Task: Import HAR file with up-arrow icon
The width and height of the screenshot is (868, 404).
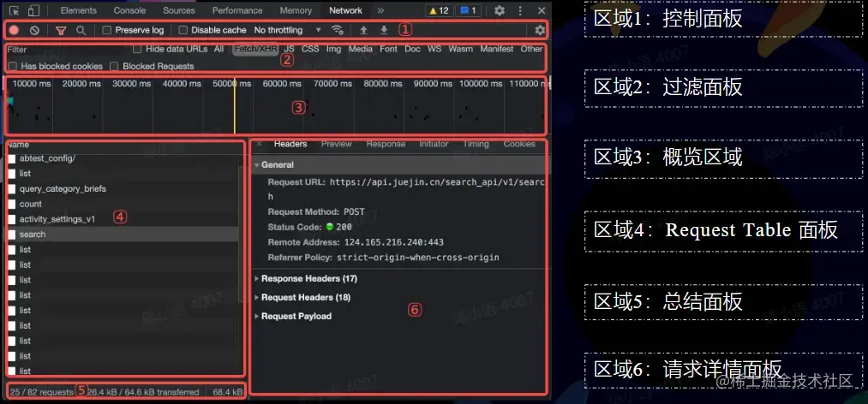Action: click(363, 31)
